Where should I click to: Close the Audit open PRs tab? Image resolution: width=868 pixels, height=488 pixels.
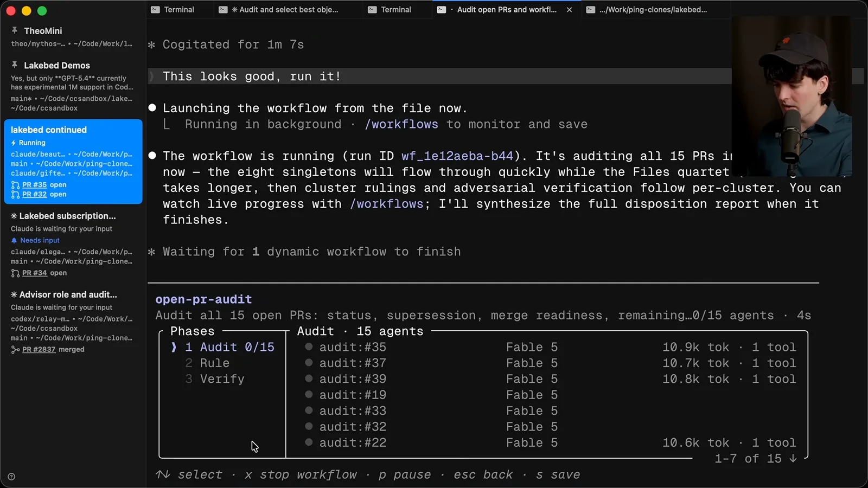click(x=569, y=10)
